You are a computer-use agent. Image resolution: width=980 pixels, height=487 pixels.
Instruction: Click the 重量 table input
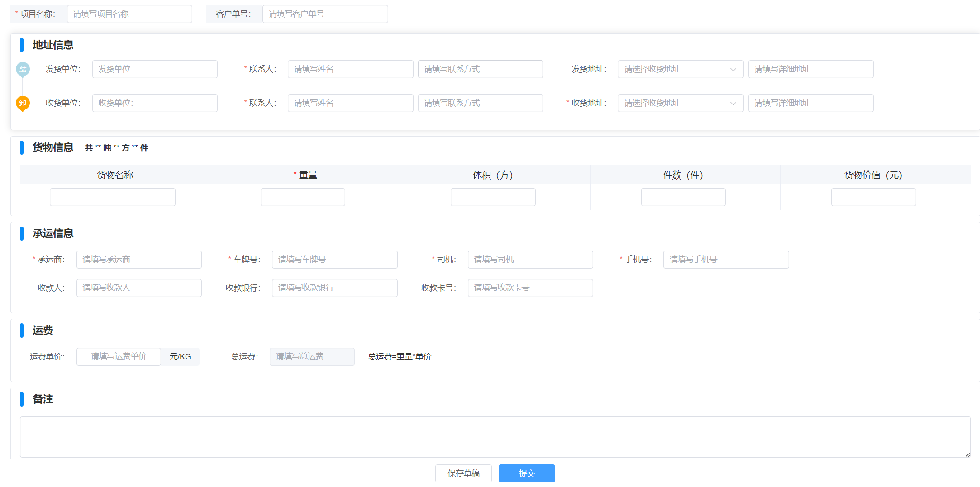coord(303,197)
